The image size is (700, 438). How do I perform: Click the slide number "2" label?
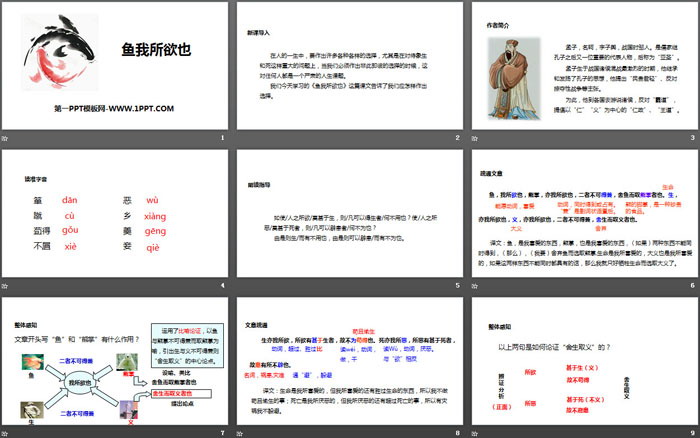coord(458,138)
